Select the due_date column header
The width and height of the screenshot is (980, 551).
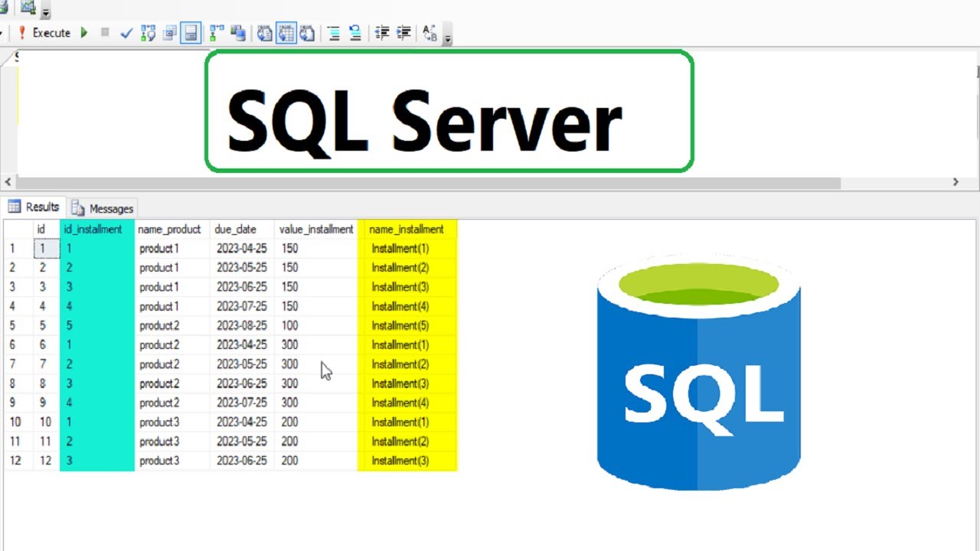click(242, 230)
